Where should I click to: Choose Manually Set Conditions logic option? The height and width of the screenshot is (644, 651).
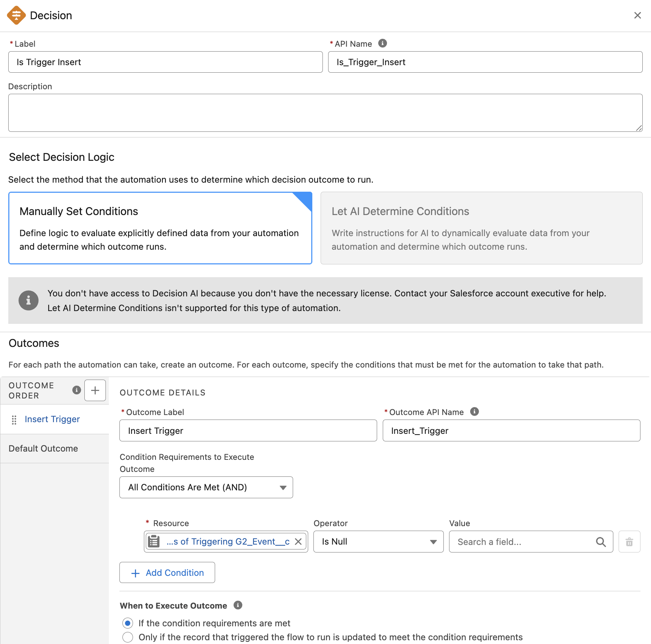click(x=160, y=228)
